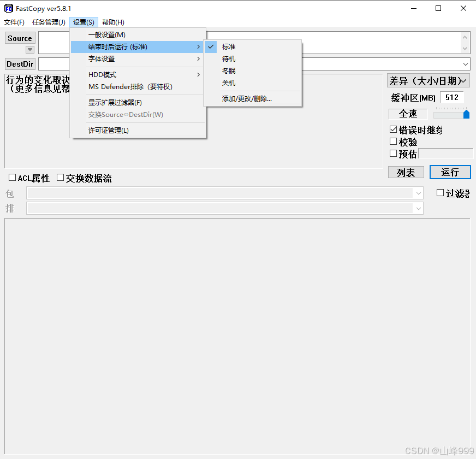Enable the ACL属性 checkbox

pyautogui.click(x=12, y=177)
